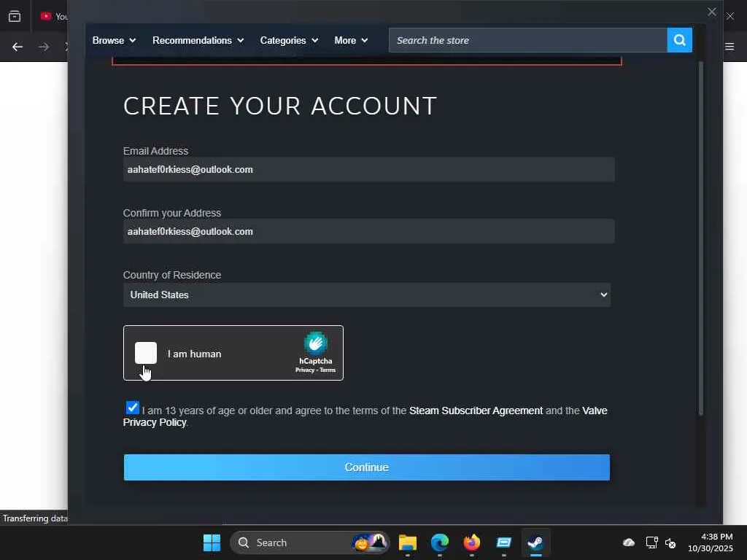Viewport: 747px width, 560px height.
Task: Open the More menu
Action: 351,41
